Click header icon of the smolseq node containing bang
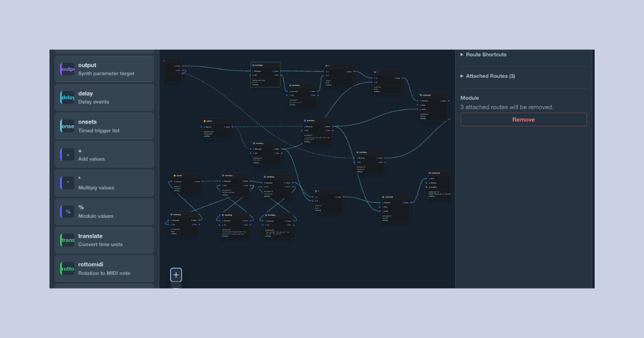Image resolution: width=644 pixels, height=338 pixels. 172,214
